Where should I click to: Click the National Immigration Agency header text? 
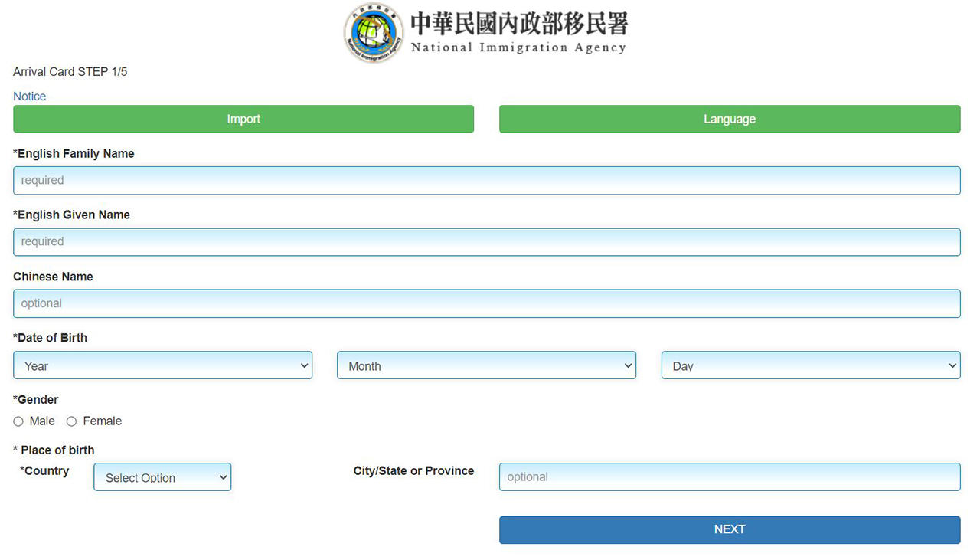pos(518,47)
